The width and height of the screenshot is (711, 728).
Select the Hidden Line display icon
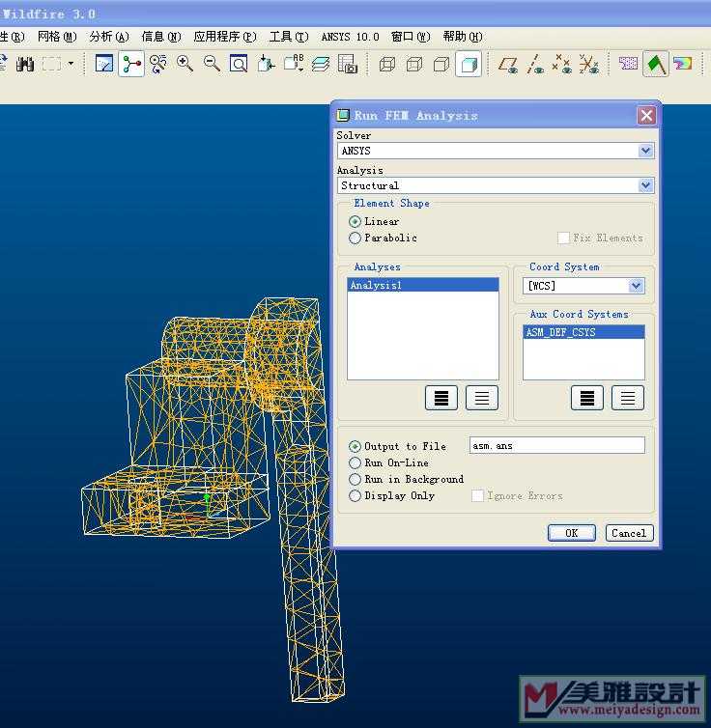pos(413,64)
